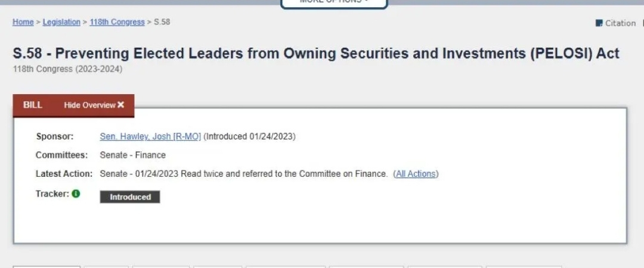Open Sen. Hawley, Josh [R-MO] sponsor link
The height and width of the screenshot is (268, 644).
tap(150, 136)
